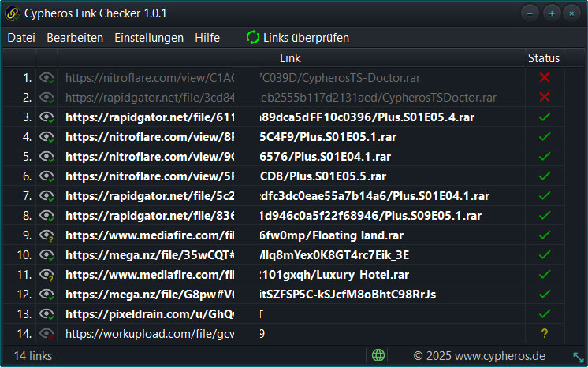Viewport: 588px width, 367px height.
Task: Click the green refresh icon for Links überprüfen
Action: coord(253,37)
